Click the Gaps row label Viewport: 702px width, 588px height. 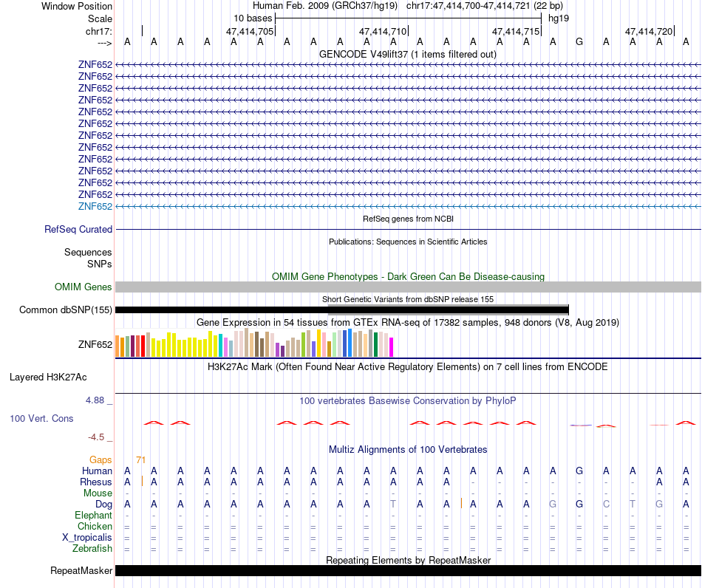click(x=100, y=460)
